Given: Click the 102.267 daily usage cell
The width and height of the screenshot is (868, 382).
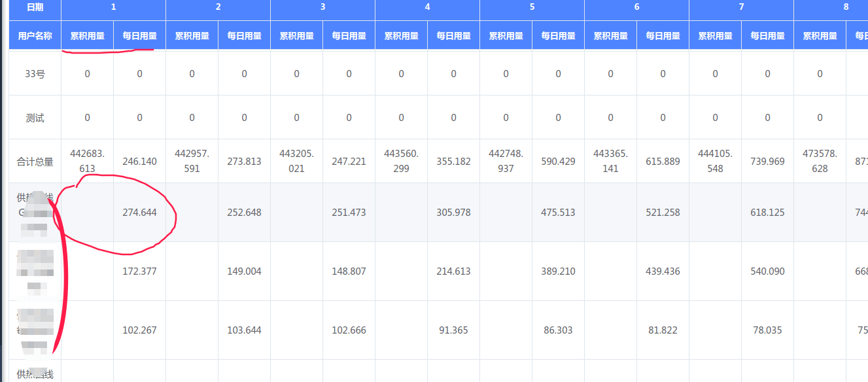Looking at the screenshot, I should [139, 330].
